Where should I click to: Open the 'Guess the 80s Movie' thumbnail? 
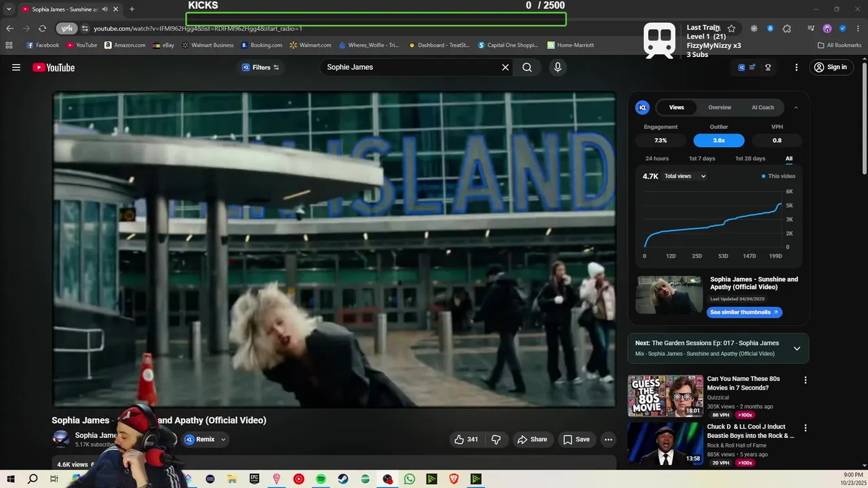point(665,396)
